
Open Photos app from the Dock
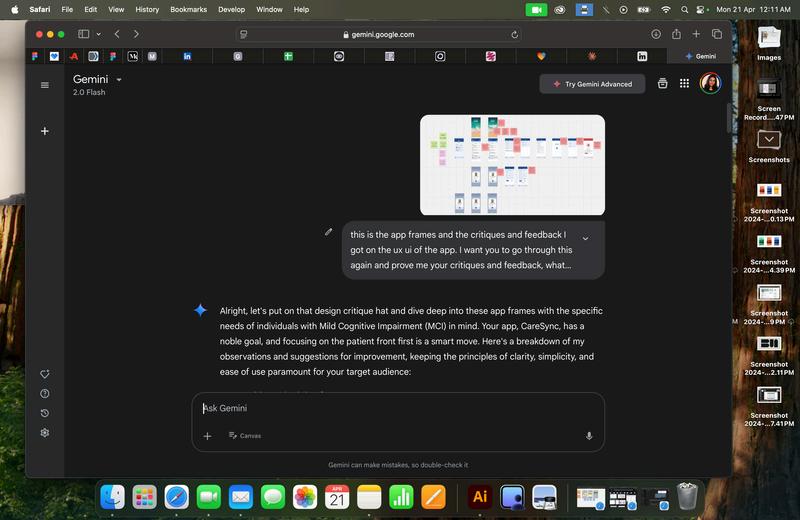pos(305,497)
